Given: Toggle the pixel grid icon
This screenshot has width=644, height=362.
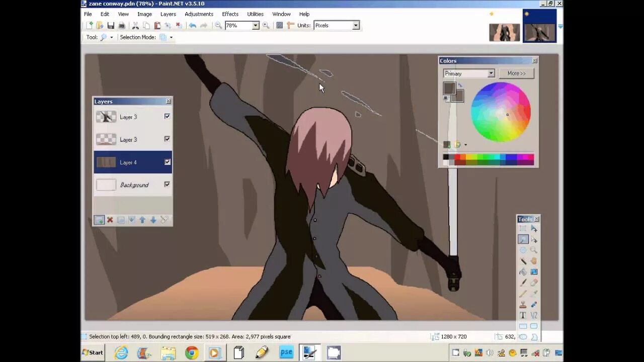Looking at the screenshot, I should point(280,26).
